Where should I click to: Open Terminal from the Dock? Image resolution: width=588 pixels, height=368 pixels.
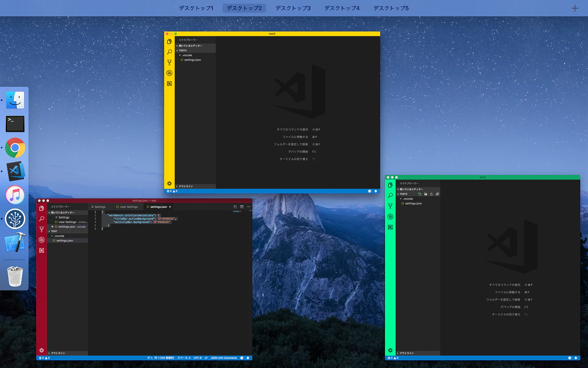15,124
